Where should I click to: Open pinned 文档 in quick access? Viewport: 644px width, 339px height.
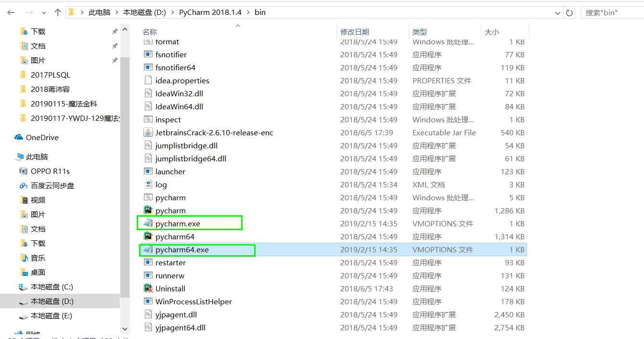(x=38, y=46)
